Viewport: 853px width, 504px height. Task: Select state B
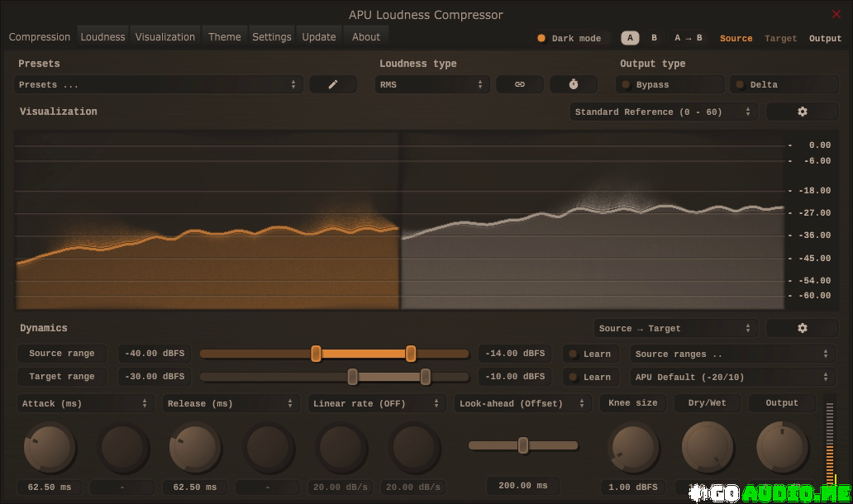(654, 38)
